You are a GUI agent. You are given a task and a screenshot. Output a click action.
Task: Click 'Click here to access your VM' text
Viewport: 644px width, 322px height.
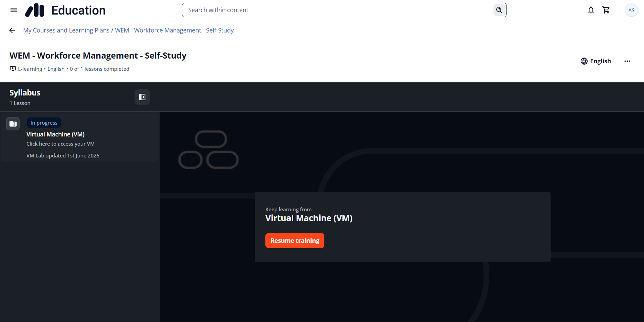click(x=60, y=144)
